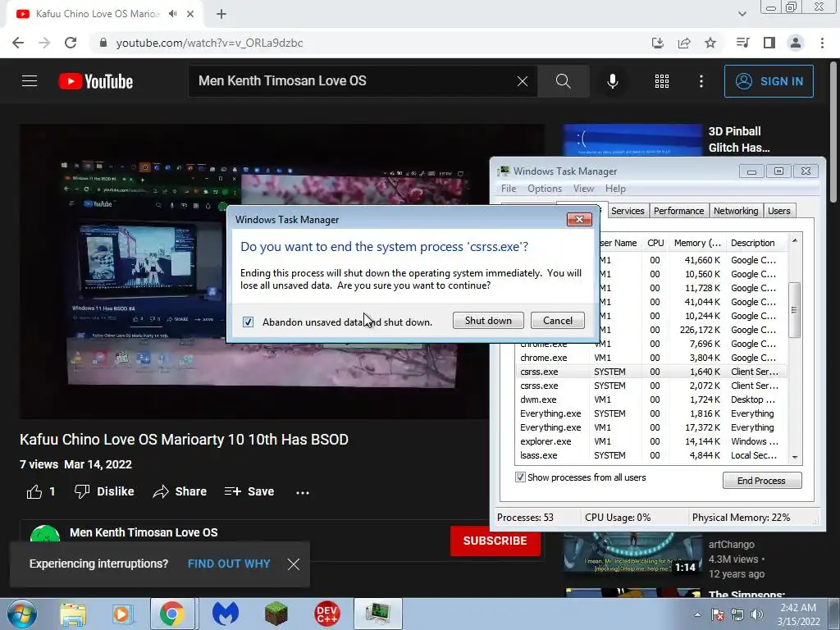Open the Chrome profile avatar

796,43
